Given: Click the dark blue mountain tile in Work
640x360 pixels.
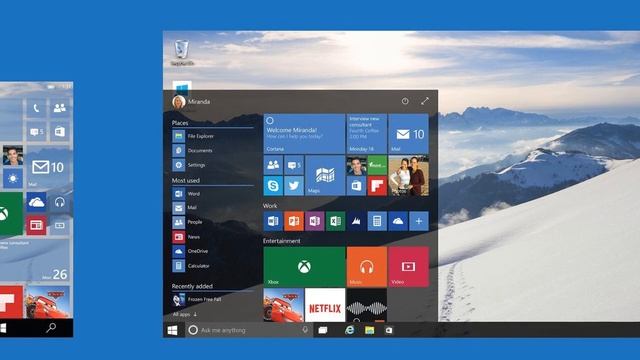Looking at the screenshot, I should pyautogui.click(x=356, y=221).
